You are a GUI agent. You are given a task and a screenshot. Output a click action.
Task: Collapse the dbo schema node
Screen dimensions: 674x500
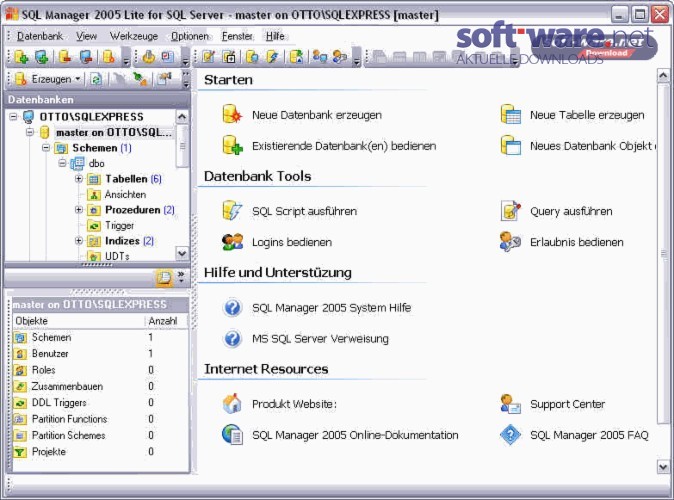click(62, 163)
